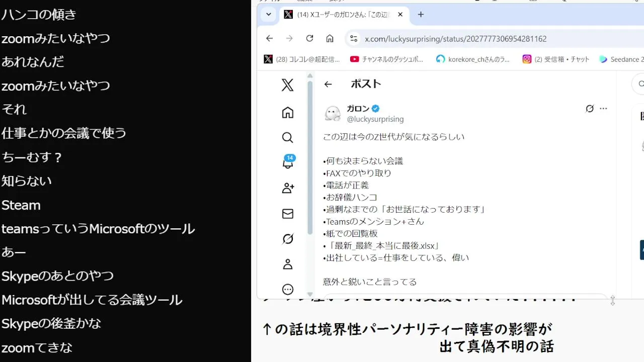Select the Xユーザーのガロンさん browser tab

point(345,15)
